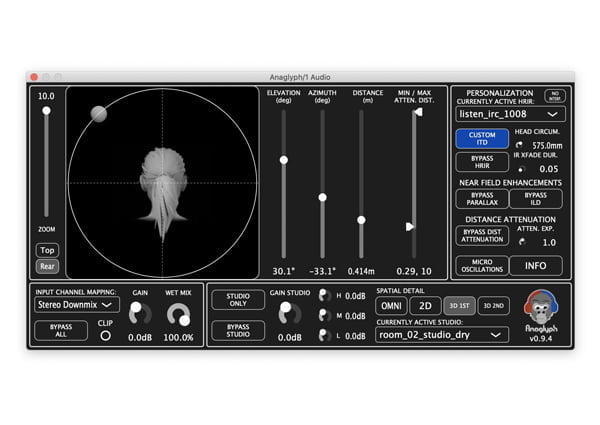Toggle STUDIO ONLY mode

pos(238,300)
